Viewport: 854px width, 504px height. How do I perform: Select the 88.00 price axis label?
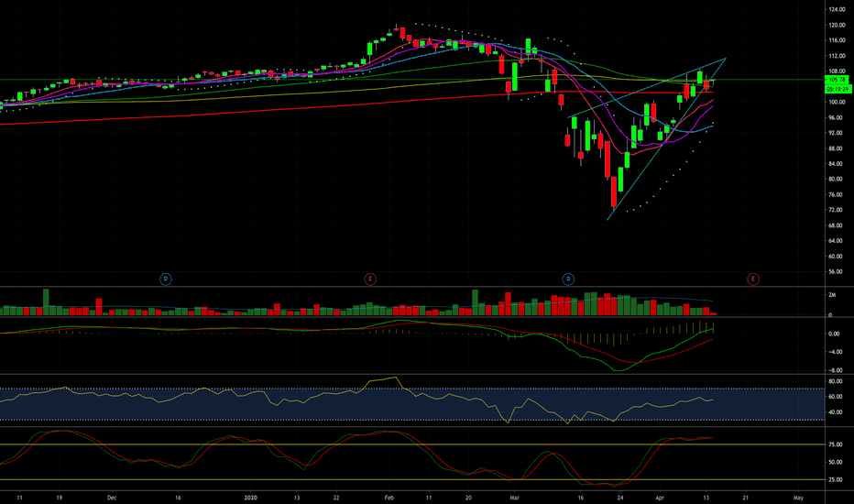tap(836, 148)
